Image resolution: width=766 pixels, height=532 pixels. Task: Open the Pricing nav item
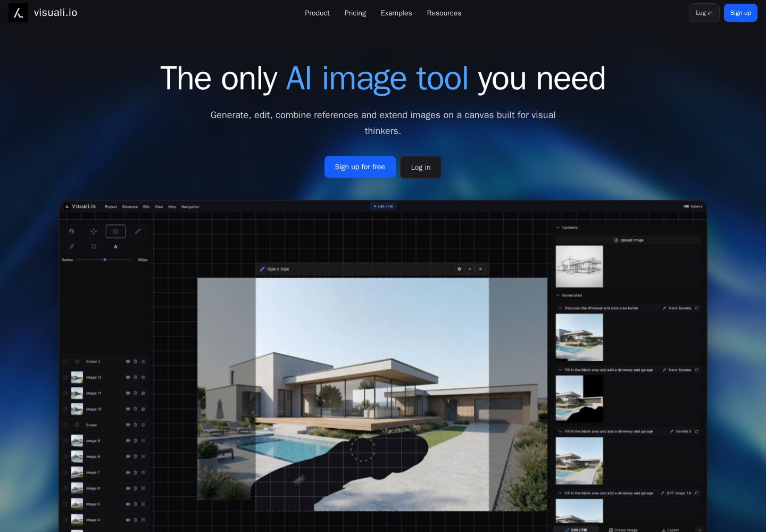point(355,13)
